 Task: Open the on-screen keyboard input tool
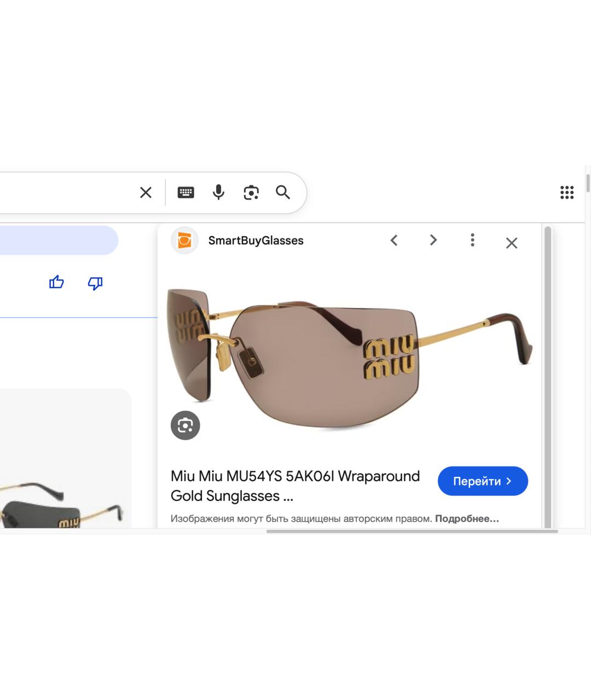click(x=186, y=192)
